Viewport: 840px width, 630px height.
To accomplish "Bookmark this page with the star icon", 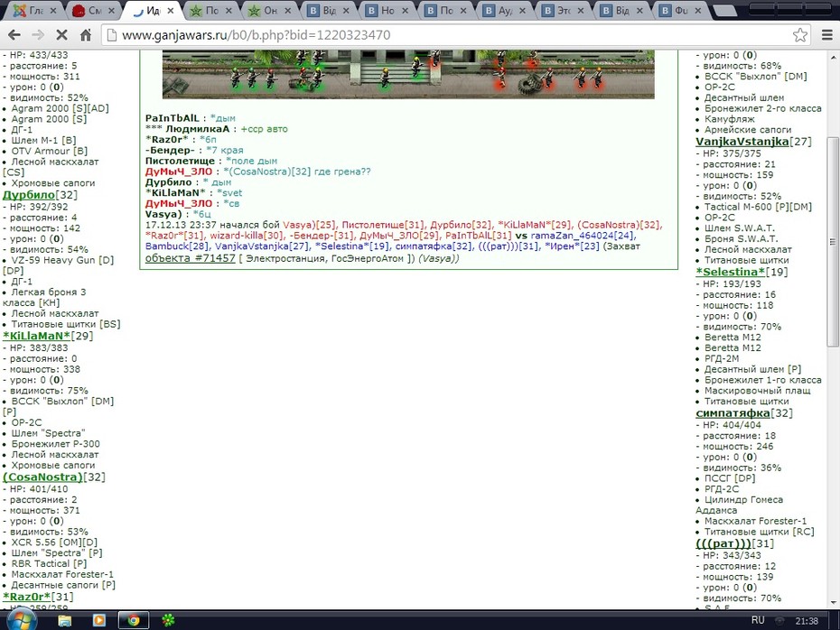I will pyautogui.click(x=800, y=35).
